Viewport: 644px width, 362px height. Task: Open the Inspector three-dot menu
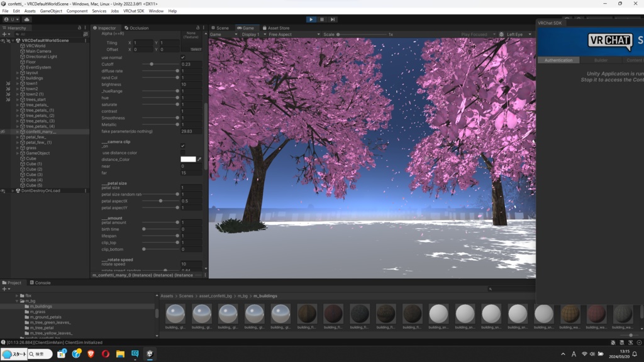pyautogui.click(x=203, y=28)
